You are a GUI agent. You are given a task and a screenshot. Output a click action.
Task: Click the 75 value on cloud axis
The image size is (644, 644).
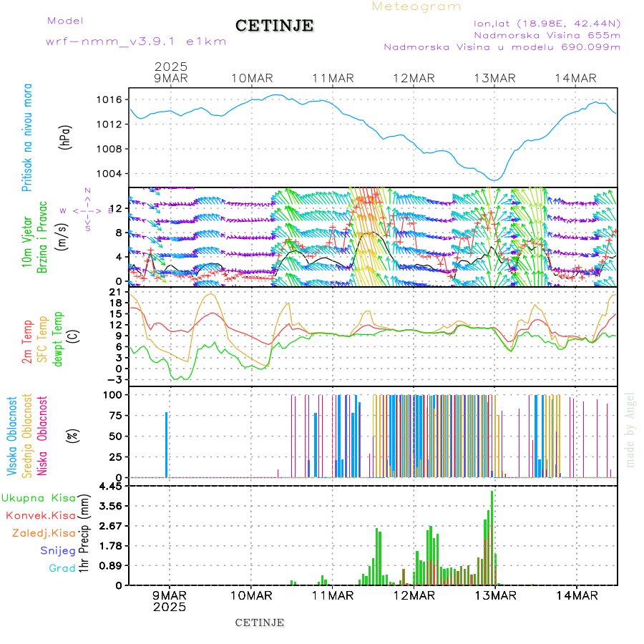point(115,415)
